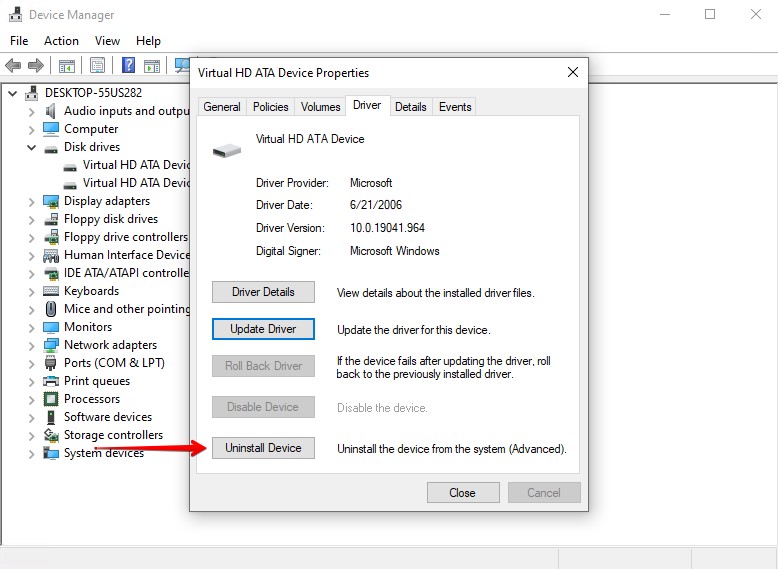This screenshot has width=778, height=569.
Task: Switch to the Events tab
Action: 455,107
